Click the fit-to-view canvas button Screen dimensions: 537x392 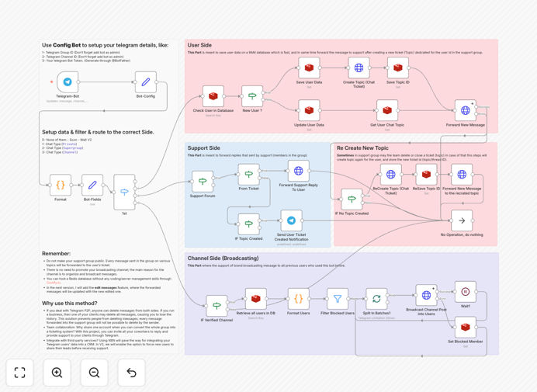pyautogui.click(x=20, y=372)
